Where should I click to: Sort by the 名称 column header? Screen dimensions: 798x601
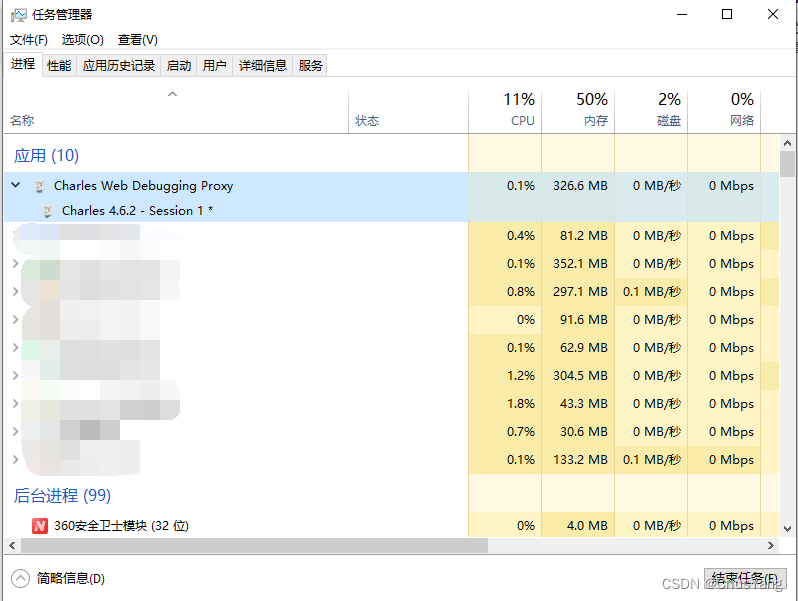176,112
